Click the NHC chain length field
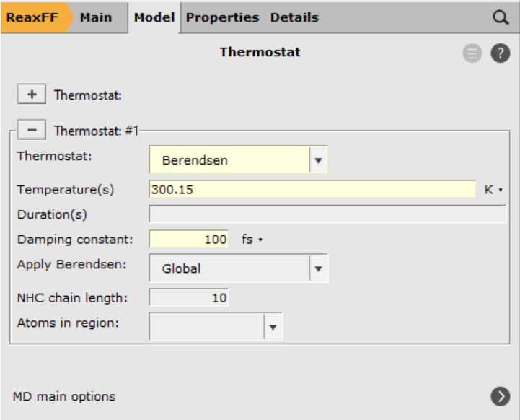520x420 pixels. (189, 297)
